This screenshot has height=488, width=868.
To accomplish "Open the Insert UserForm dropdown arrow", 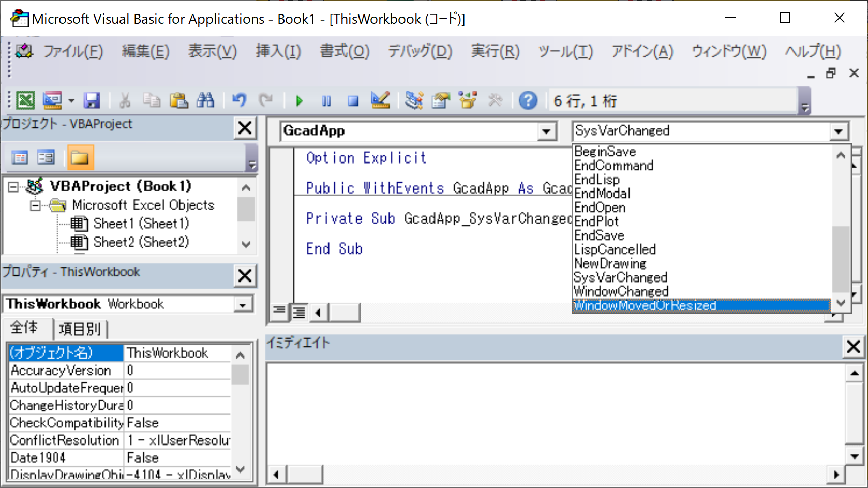I will [71, 100].
